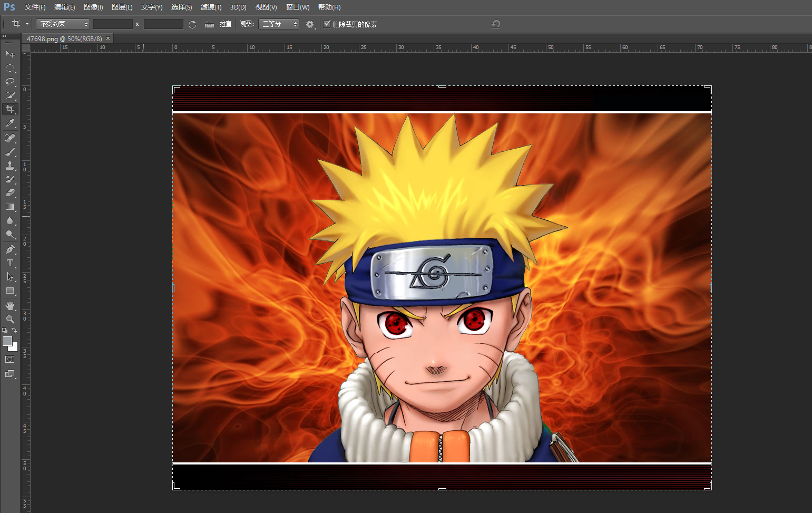Change the screen mode
Screen dimensions: 812x513
(x=10, y=374)
